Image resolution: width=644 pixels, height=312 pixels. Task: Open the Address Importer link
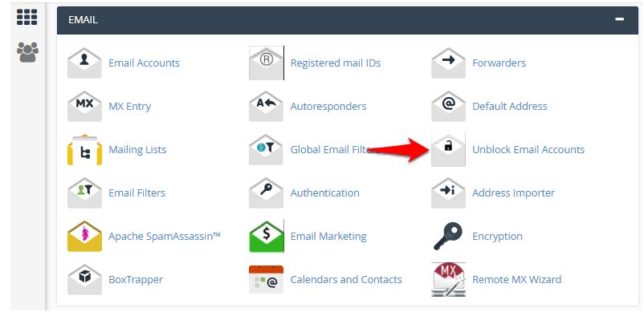coord(513,193)
